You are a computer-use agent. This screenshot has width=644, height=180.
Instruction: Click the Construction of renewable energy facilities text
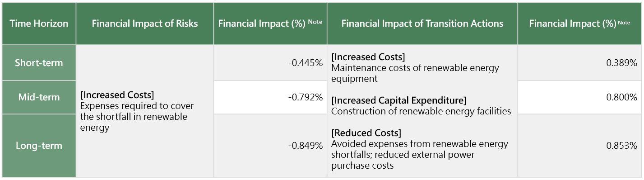(x=421, y=111)
